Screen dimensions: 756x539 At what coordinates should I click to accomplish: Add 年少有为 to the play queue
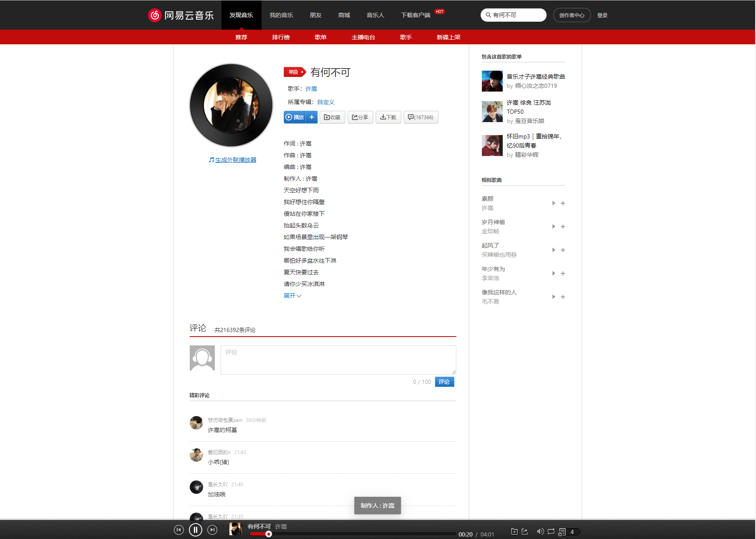(x=563, y=273)
